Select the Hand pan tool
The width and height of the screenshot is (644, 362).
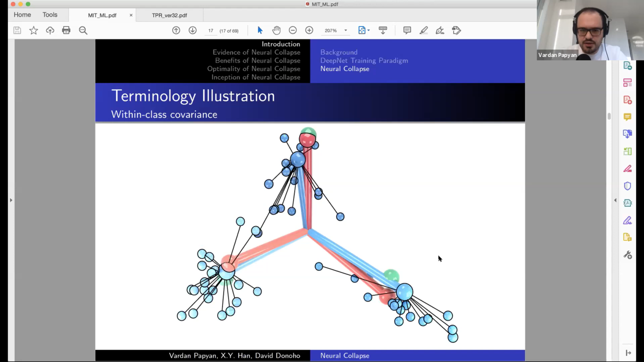[276, 30]
